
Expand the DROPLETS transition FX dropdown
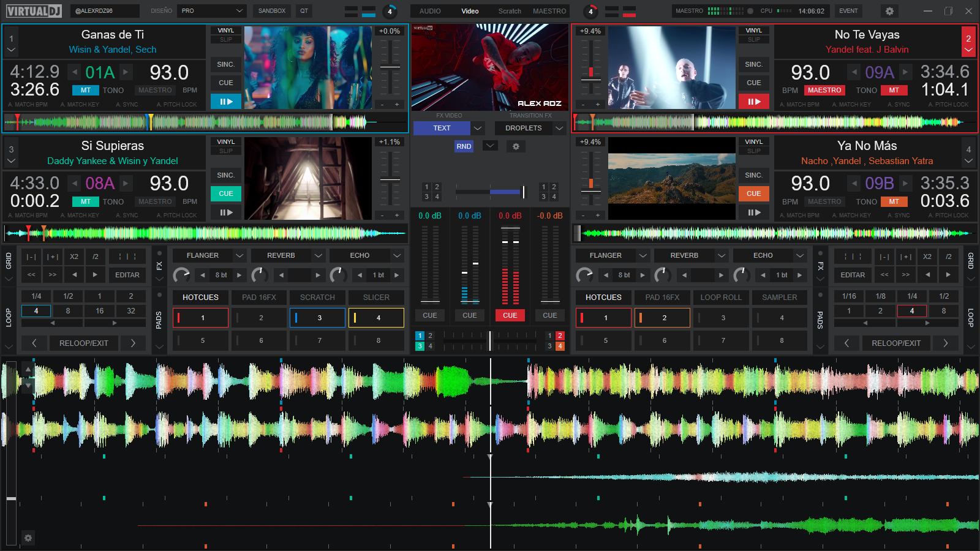coord(559,128)
